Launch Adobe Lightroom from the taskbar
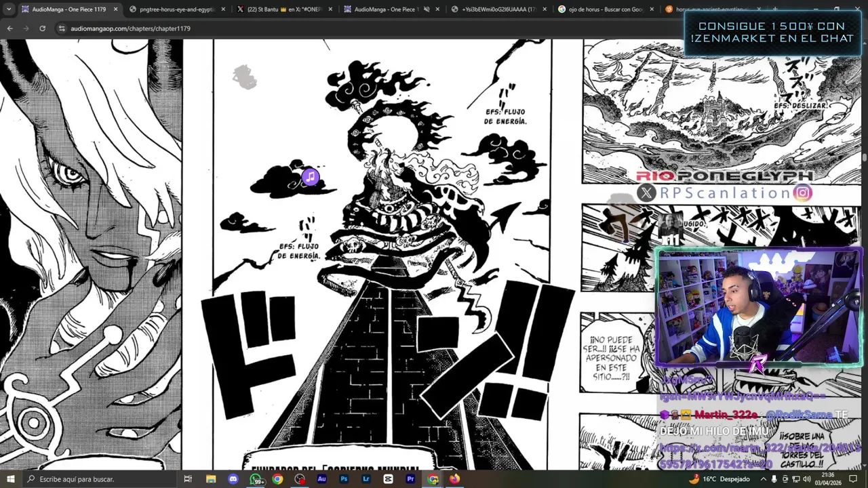 click(366, 479)
